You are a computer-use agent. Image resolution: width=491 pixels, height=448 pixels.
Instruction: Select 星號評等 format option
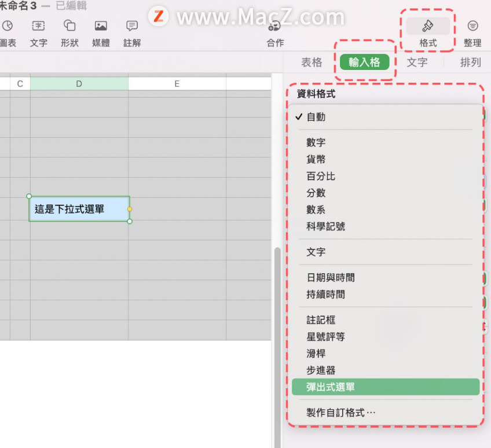[x=386, y=337]
